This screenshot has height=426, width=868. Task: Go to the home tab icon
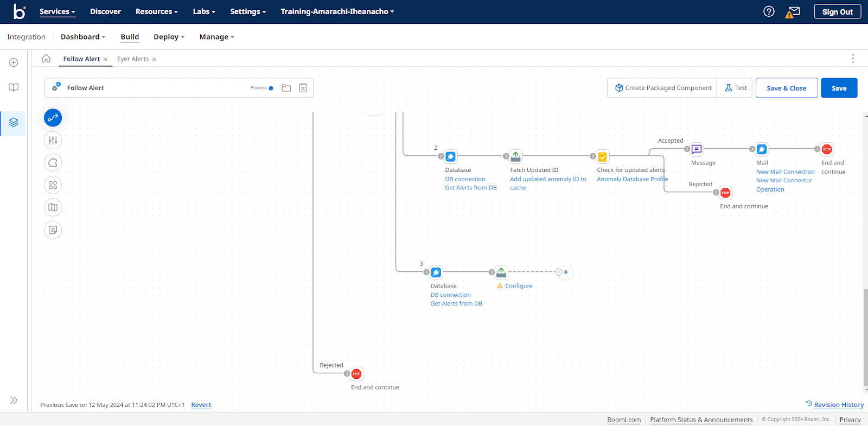[46, 59]
